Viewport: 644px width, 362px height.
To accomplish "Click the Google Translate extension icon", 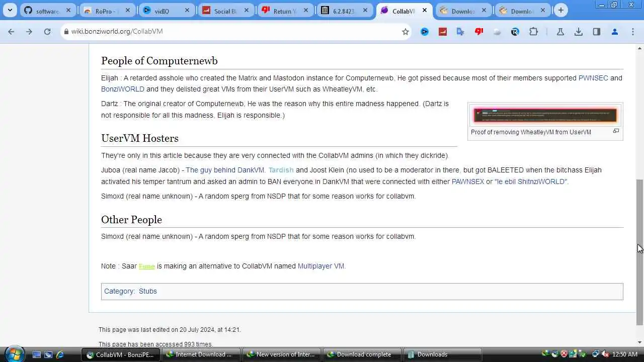I will (460, 31).
